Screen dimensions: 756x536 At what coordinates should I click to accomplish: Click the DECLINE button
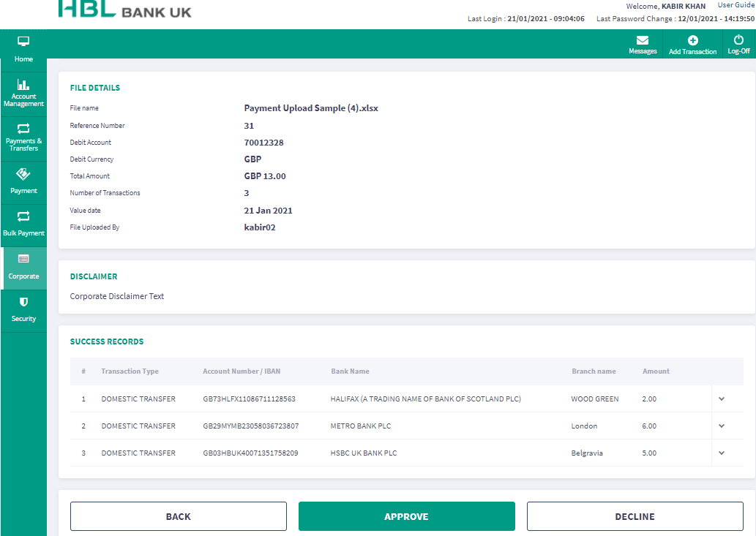tap(635, 516)
